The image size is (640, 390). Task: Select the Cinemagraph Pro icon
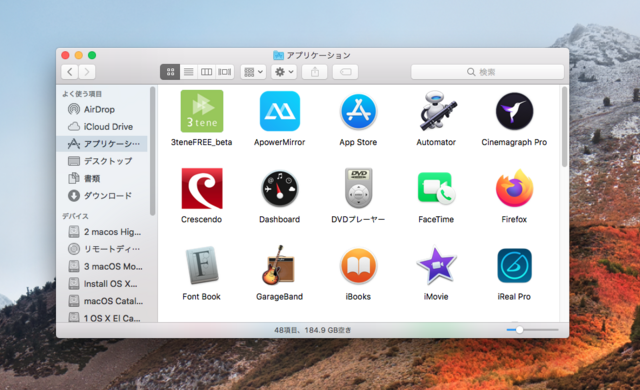[x=514, y=111]
